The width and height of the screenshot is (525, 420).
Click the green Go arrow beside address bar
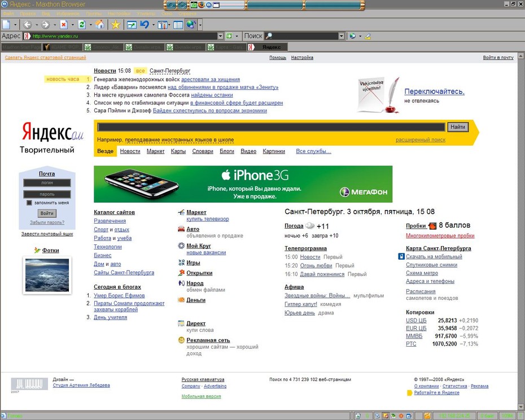[229, 36]
